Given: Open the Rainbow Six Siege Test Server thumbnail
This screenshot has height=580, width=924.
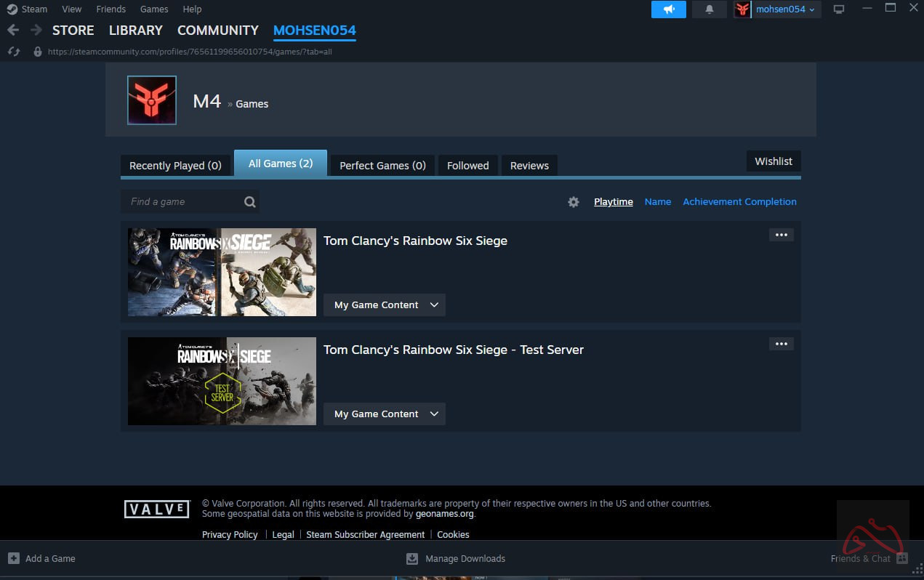Looking at the screenshot, I should coord(222,381).
